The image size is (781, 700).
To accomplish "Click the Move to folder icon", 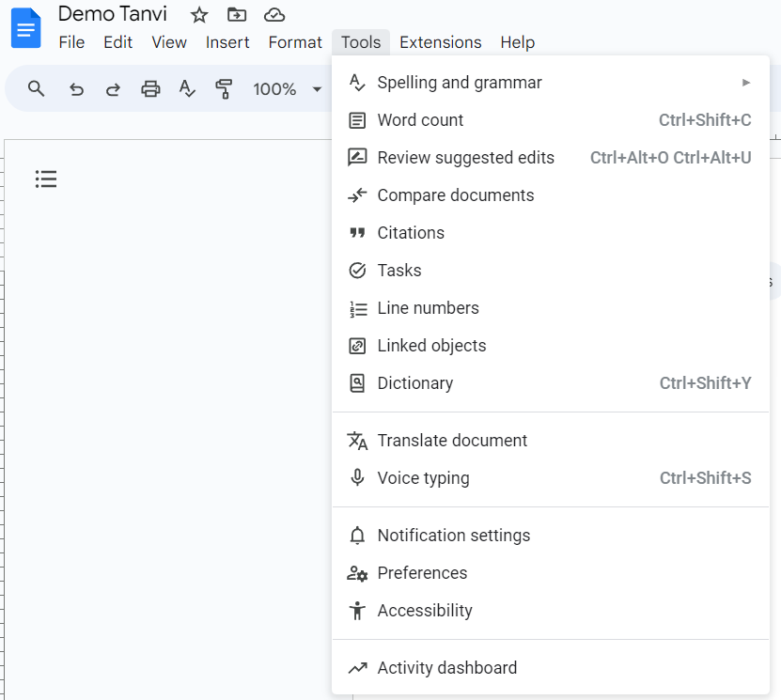I will click(237, 15).
